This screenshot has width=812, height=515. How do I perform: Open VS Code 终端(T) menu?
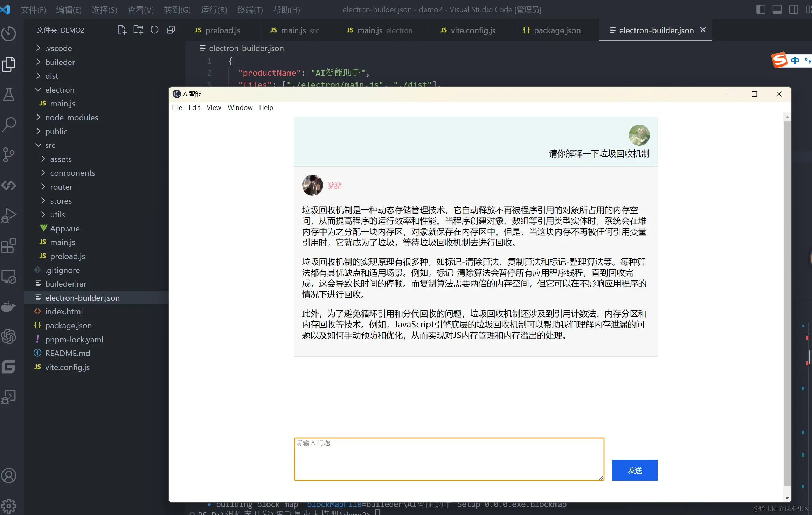[250, 10]
